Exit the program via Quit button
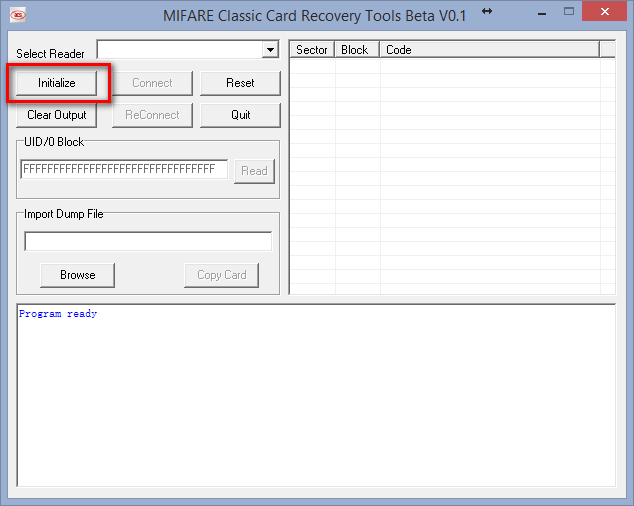This screenshot has height=506, width=634. point(240,115)
